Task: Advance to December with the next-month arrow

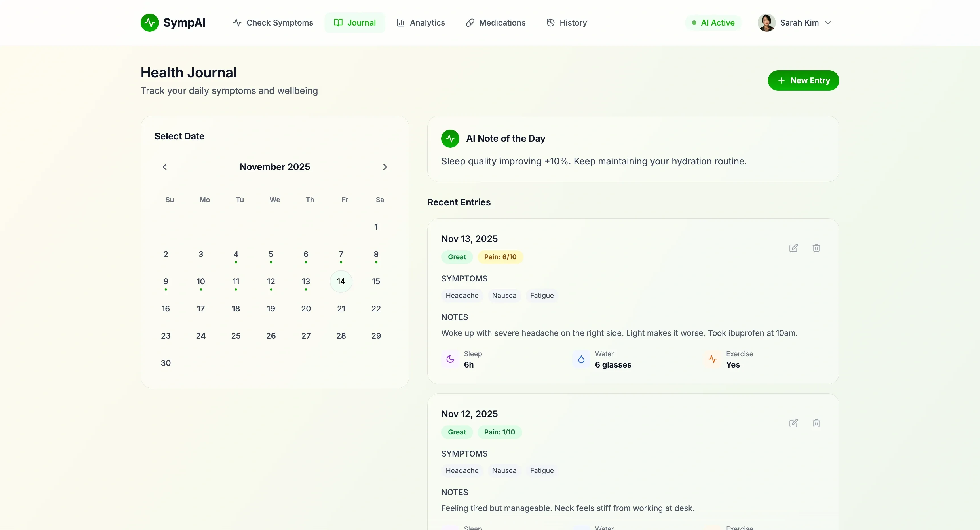Action: [385, 167]
